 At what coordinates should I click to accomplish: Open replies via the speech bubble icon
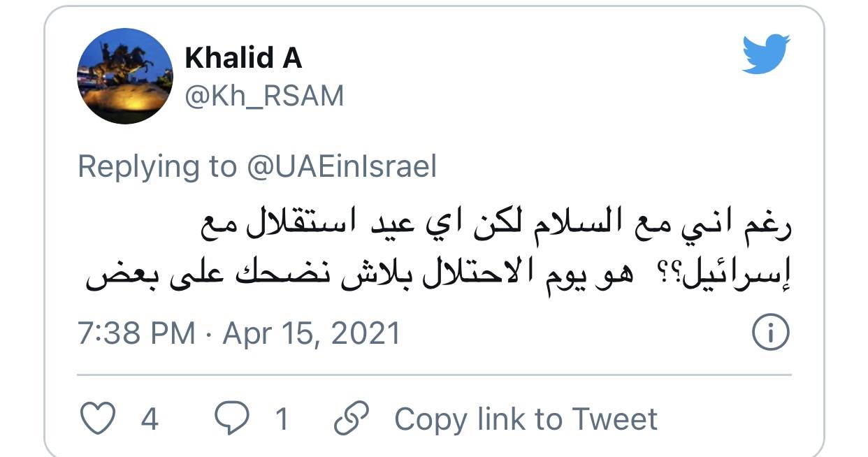(231, 419)
